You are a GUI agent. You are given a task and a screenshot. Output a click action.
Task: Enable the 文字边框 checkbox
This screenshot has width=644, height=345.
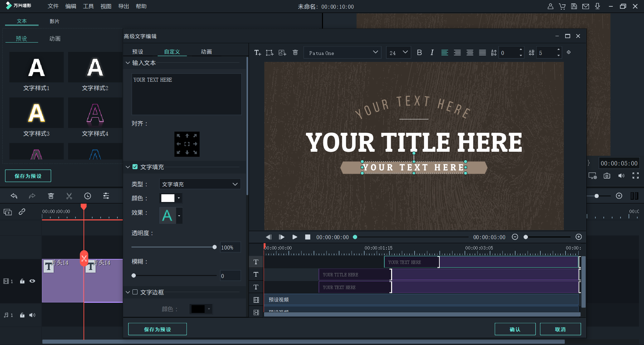pyautogui.click(x=135, y=292)
